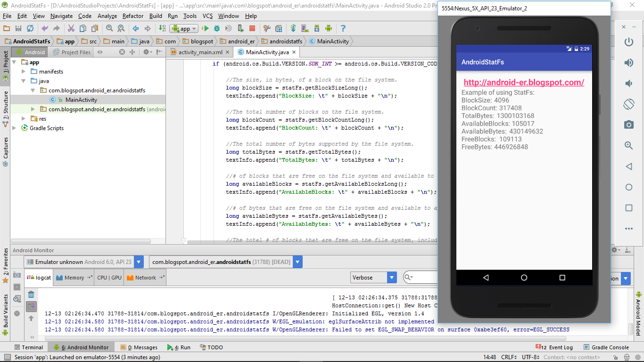Open the Terminal tool window
This screenshot has width=644, height=362.
point(28,347)
